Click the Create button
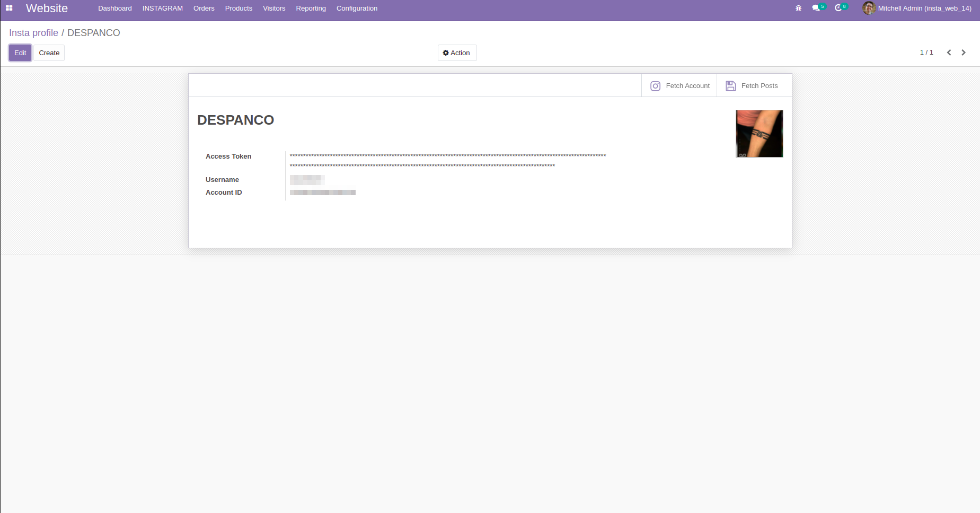This screenshot has height=513, width=980. [49, 53]
